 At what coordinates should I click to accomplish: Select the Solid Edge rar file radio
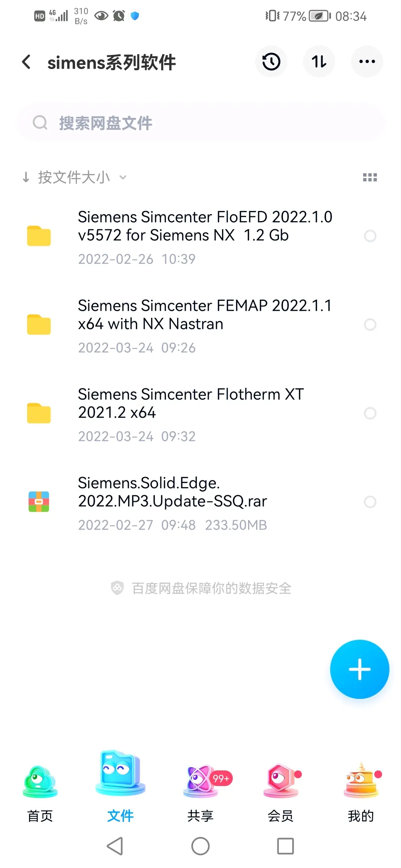[370, 502]
